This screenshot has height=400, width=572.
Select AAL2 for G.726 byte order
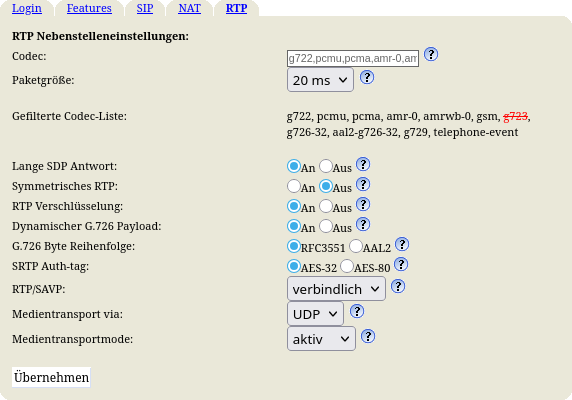[356, 246]
